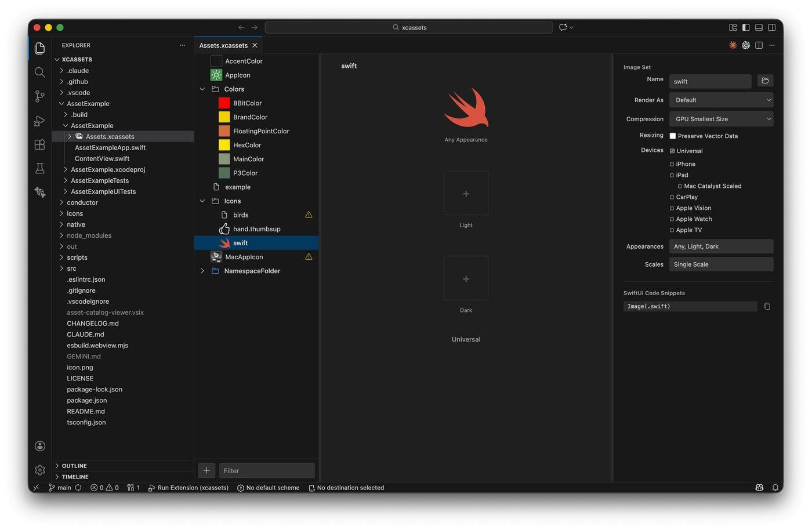The image size is (812, 530).
Task: Expand the NamespaceFolder group
Action: pos(202,271)
